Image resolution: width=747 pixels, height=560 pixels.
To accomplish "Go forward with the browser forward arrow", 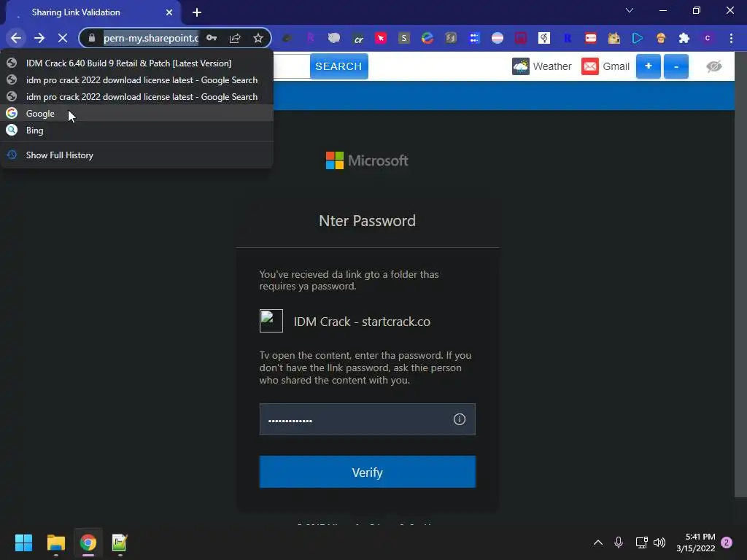I will (x=39, y=38).
